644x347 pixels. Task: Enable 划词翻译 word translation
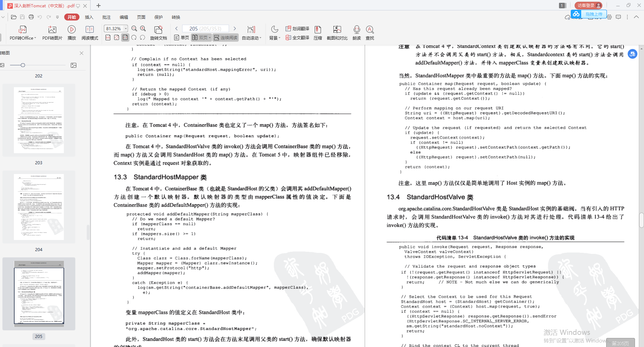coord(297,28)
